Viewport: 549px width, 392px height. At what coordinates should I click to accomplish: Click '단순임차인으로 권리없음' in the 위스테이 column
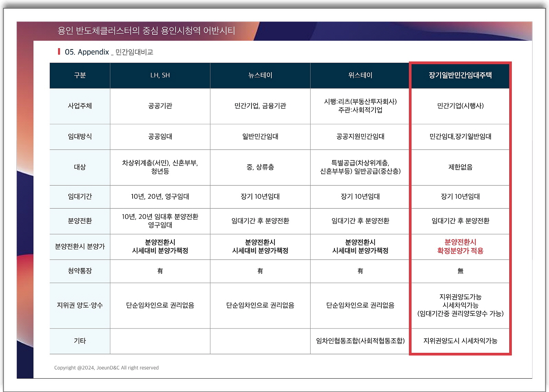(360, 305)
